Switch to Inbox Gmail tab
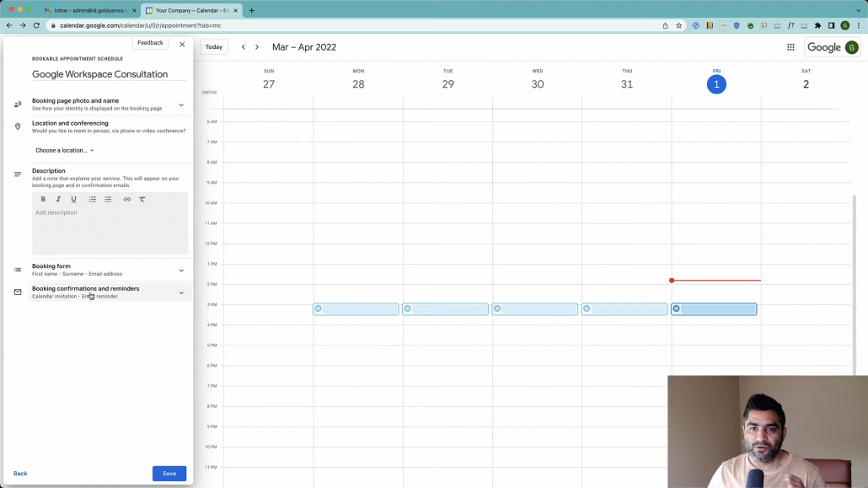This screenshot has width=868, height=488. click(x=88, y=10)
